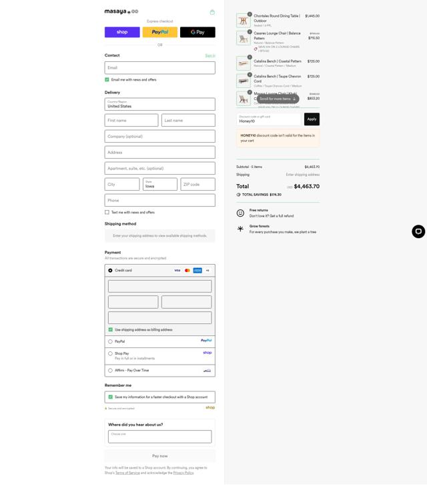
Task: Click the American Express card icon
Action: coord(197,270)
